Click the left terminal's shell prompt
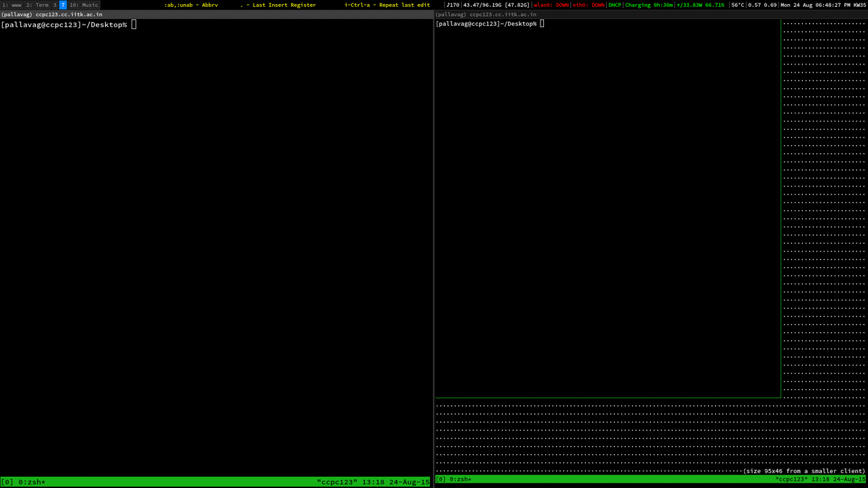868x488 pixels. 64,25
